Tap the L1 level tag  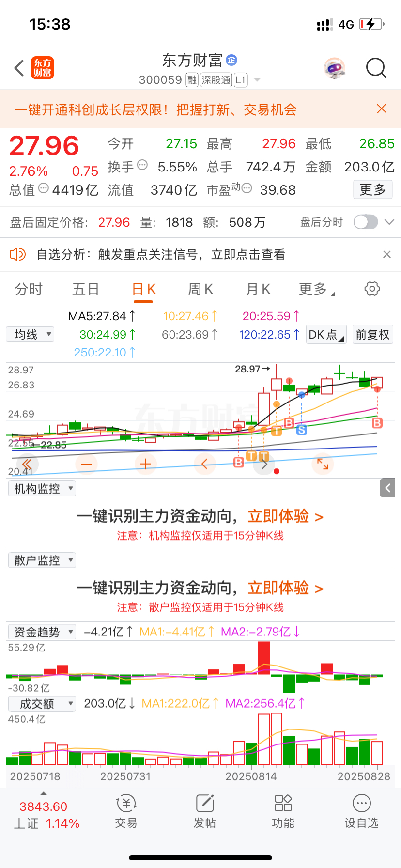coord(241,80)
